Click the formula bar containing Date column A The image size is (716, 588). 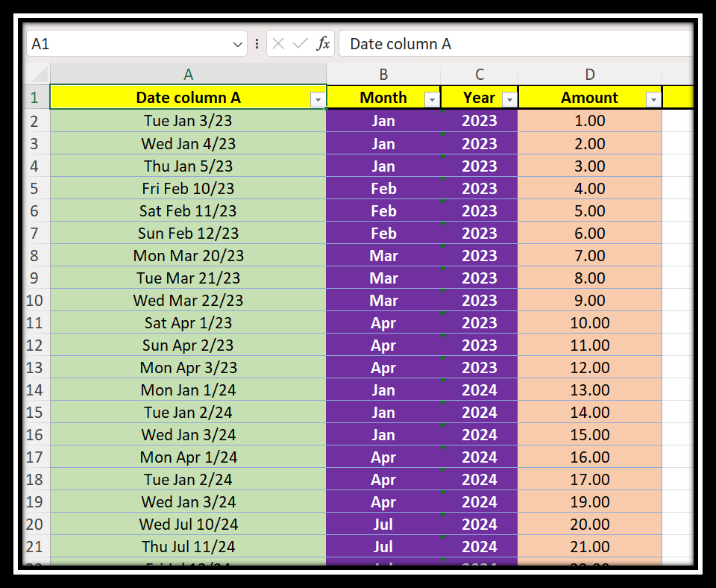tap(516, 44)
